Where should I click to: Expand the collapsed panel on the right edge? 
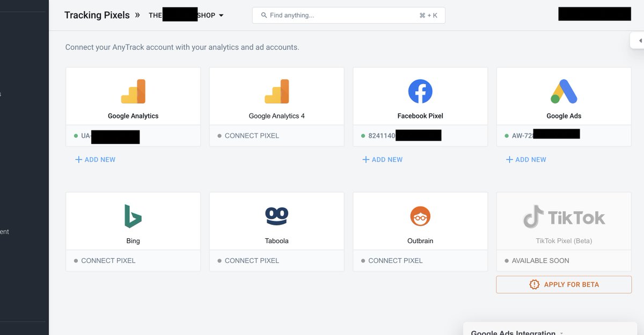tap(640, 40)
